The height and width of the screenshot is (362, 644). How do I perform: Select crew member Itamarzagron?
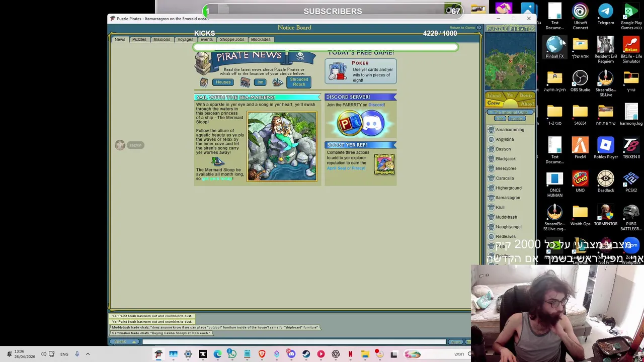(508, 198)
